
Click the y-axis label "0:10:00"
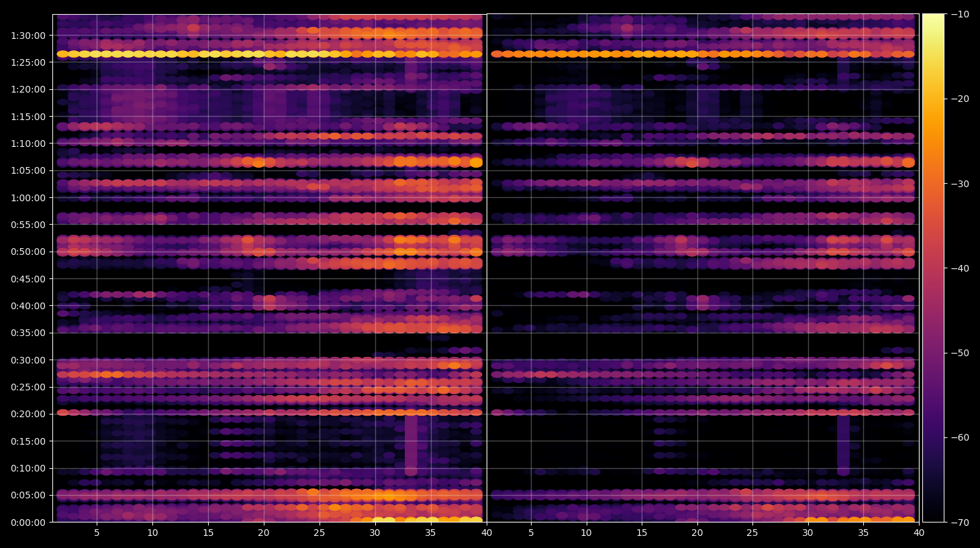28,468
